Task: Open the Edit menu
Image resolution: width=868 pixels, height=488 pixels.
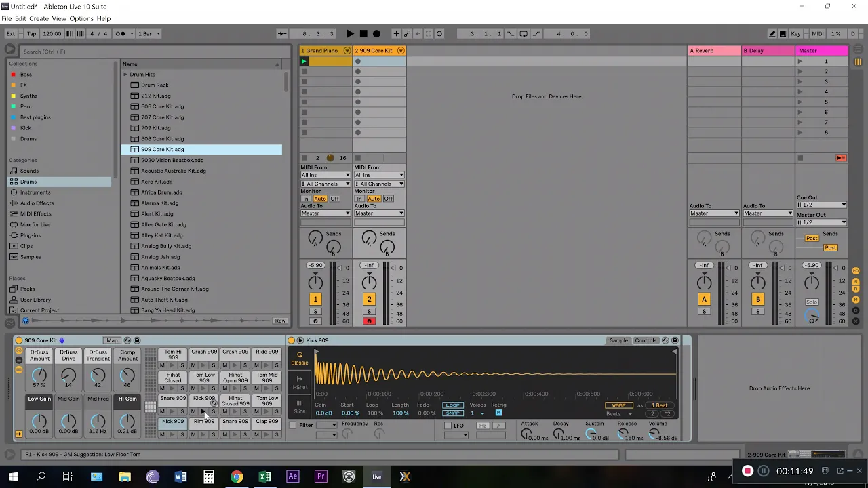Action: pos(20,18)
